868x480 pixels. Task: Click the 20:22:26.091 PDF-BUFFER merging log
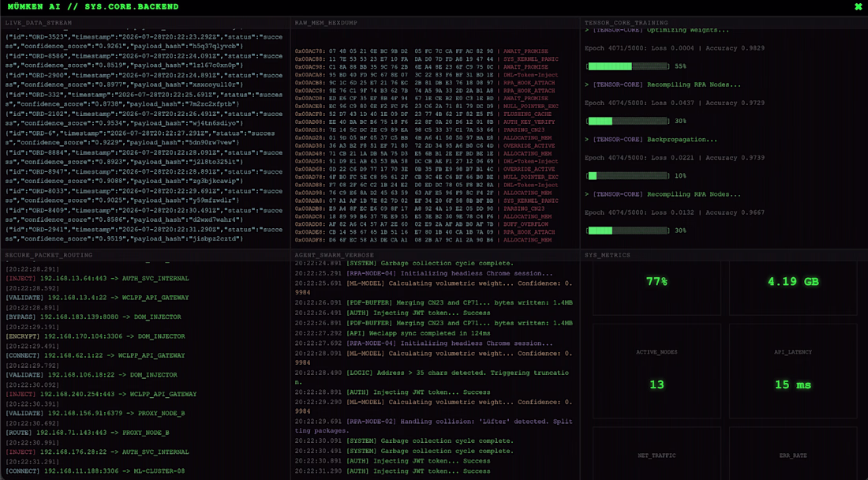(x=433, y=303)
